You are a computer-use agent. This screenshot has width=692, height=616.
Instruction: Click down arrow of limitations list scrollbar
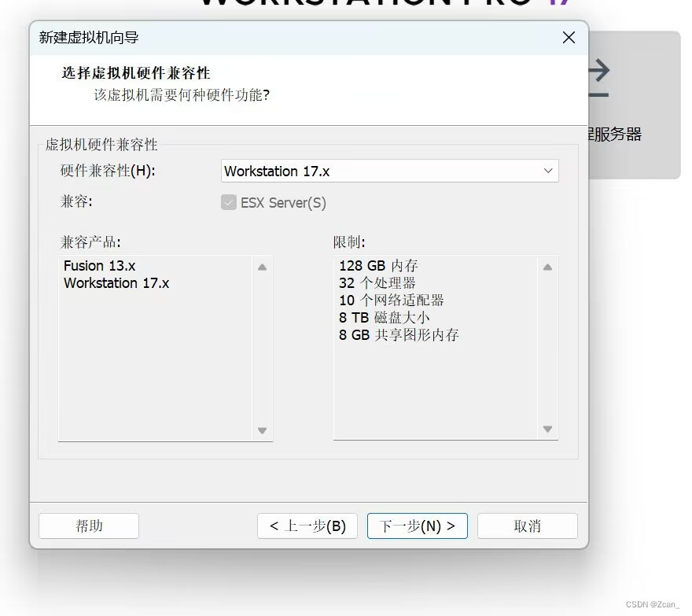pyautogui.click(x=547, y=430)
